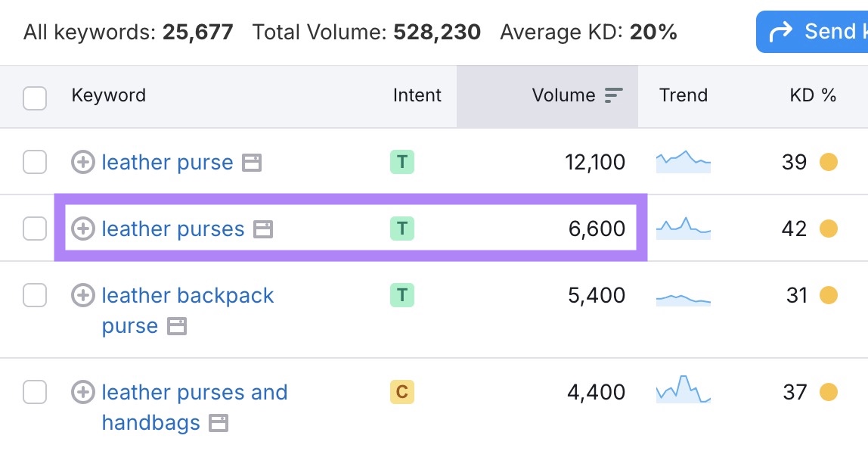Click the trend sparkline for leather purses

(683, 229)
